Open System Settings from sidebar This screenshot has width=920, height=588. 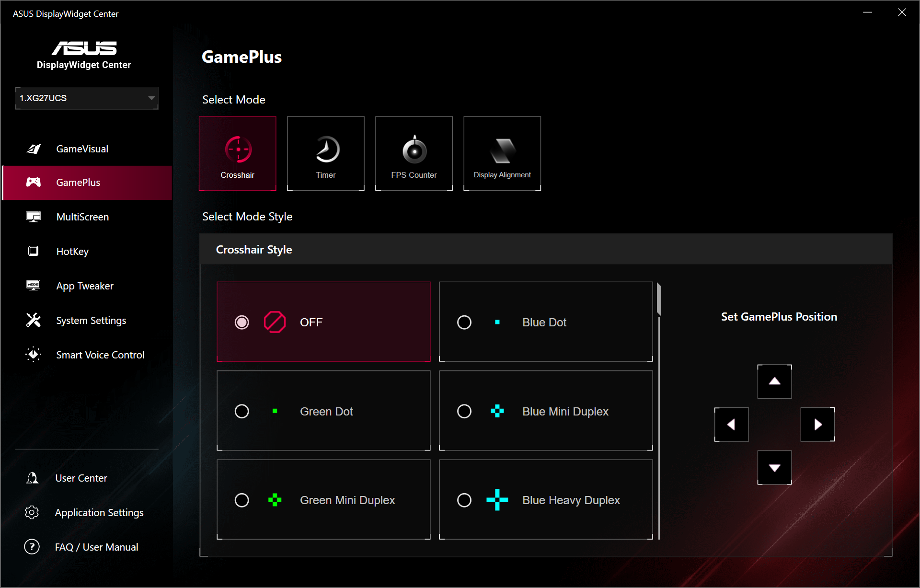click(91, 321)
